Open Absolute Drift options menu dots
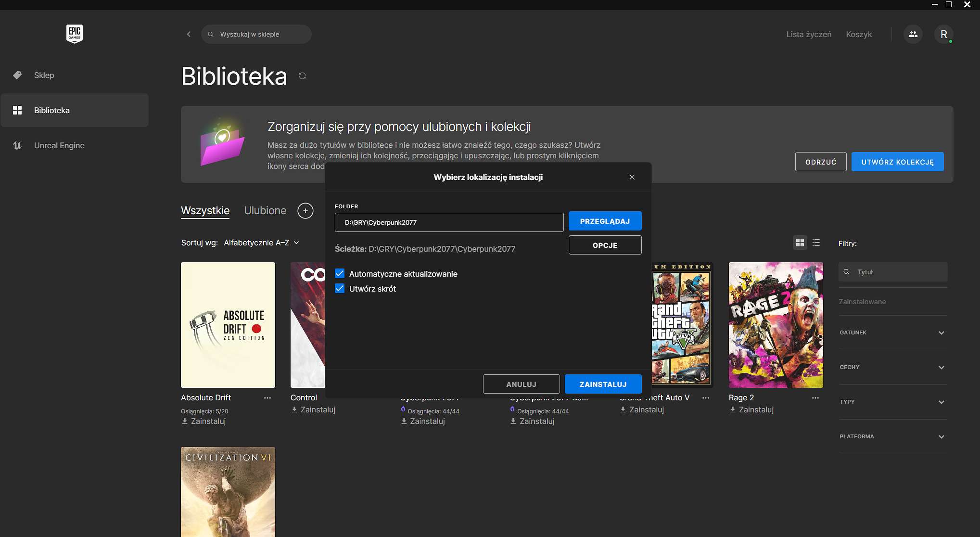Viewport: 980px width, 537px height. click(x=267, y=398)
